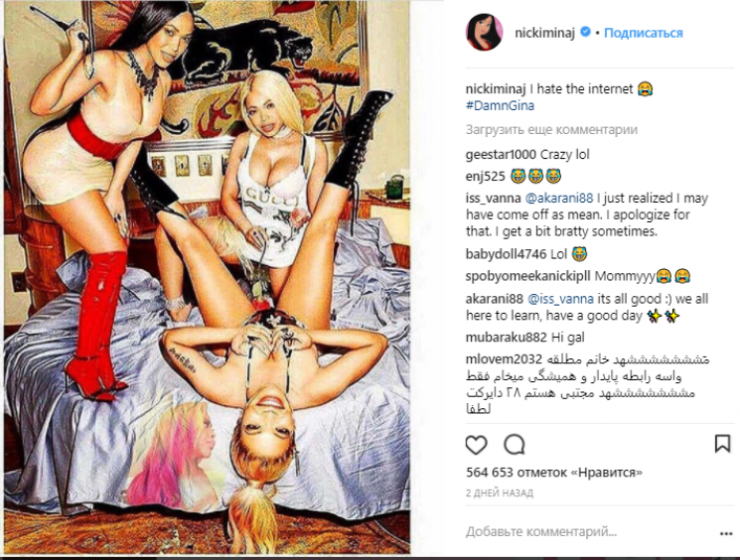Open the 564 653 likes list

[x=554, y=472]
